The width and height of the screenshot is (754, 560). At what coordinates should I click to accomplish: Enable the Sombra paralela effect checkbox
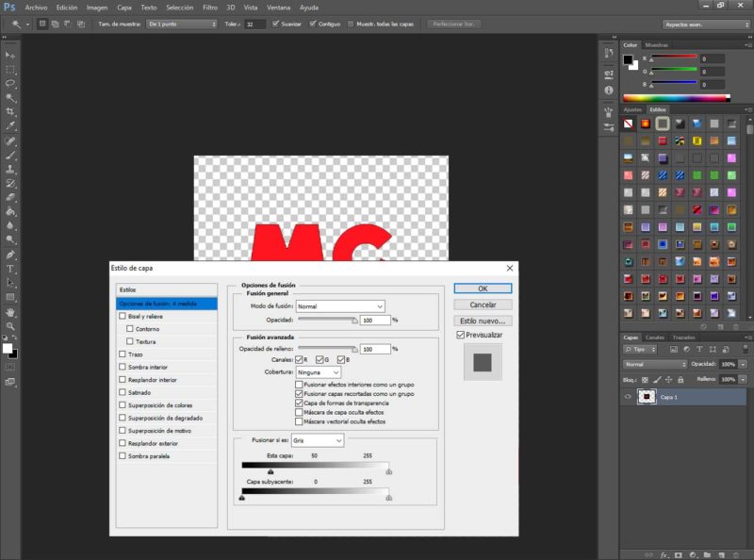[123, 456]
